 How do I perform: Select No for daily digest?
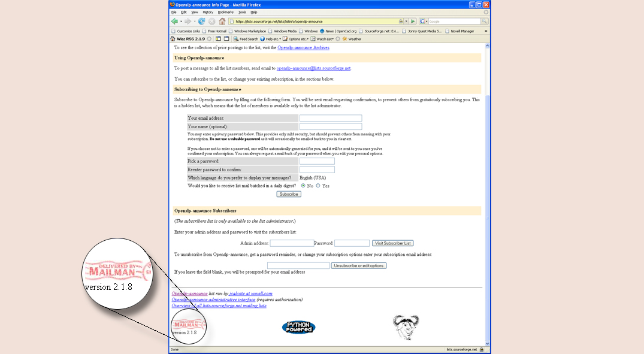coord(303,186)
